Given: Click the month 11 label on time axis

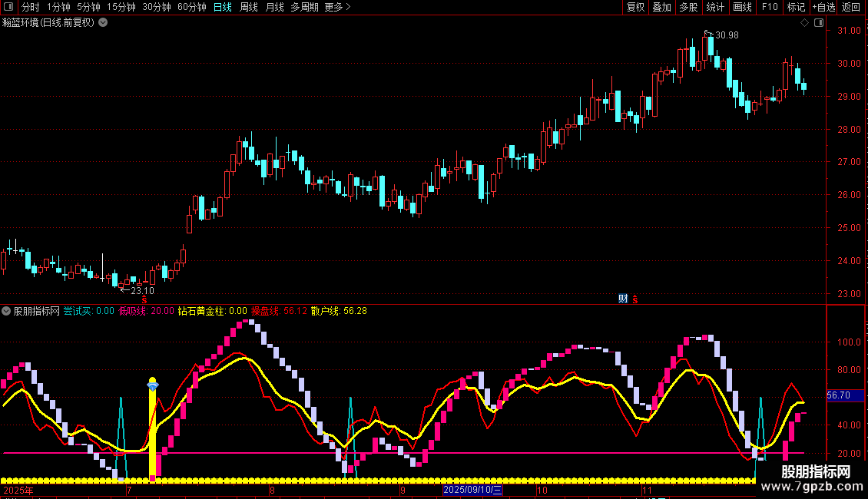Looking at the screenshot, I should coord(647,491).
